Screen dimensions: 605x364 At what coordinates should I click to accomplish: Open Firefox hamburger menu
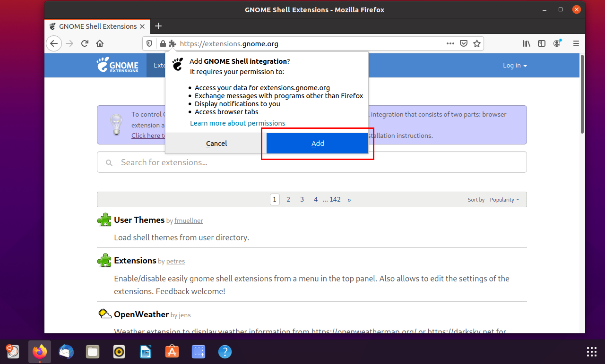[576, 43]
